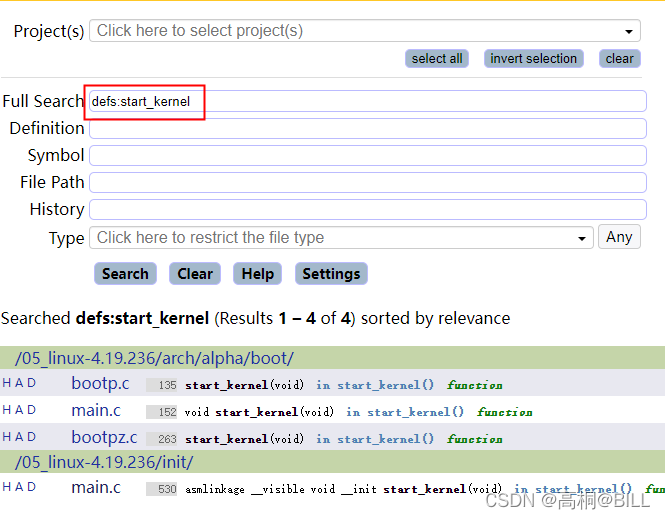Click the Settings button
This screenshot has width=665, height=519.
coord(331,273)
